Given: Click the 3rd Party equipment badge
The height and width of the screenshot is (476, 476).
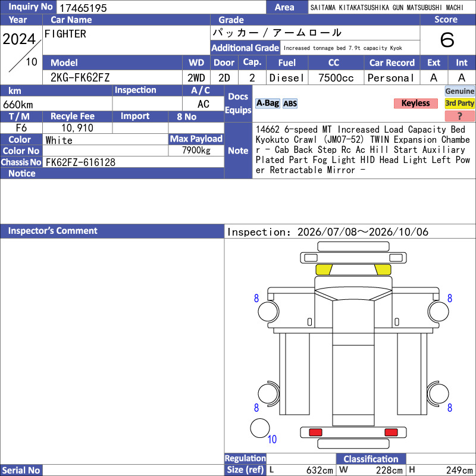Looking at the screenshot, I should point(459,103).
